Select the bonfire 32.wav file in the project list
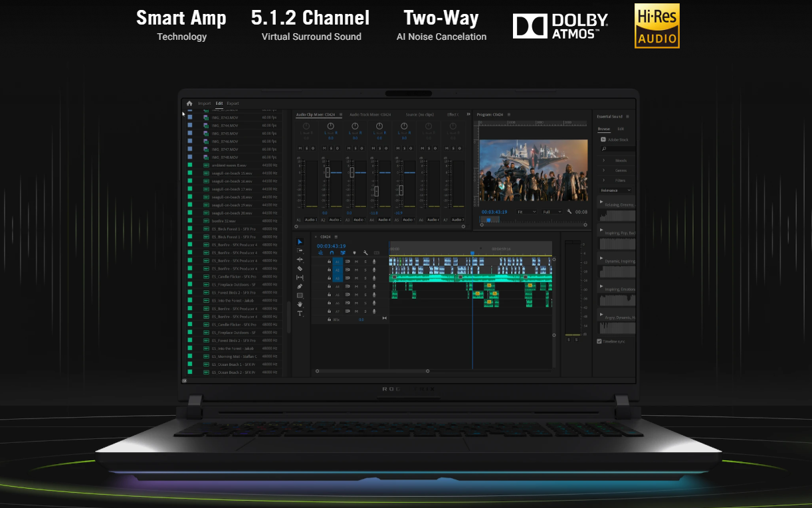Viewport: 812px width, 508px height. coord(224,221)
